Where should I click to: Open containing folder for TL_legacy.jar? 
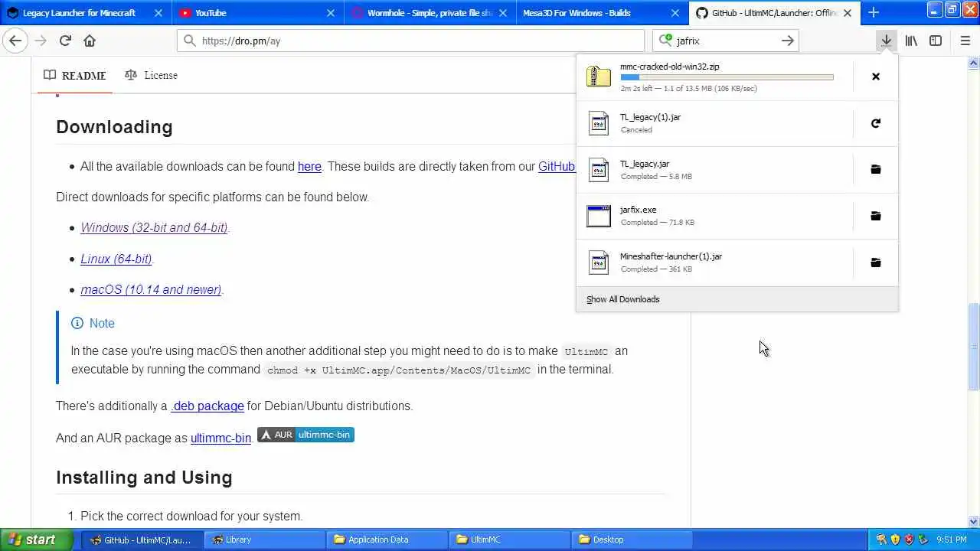(x=876, y=169)
